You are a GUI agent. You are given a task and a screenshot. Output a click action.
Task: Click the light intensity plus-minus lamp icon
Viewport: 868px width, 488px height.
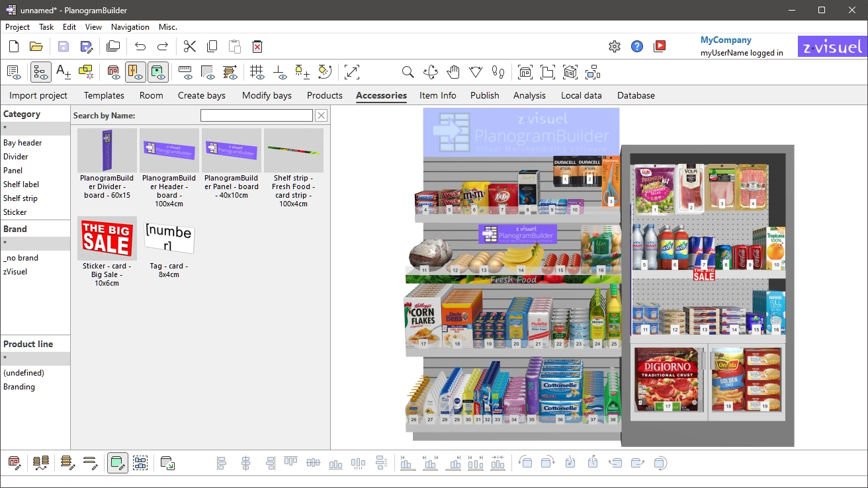302,71
